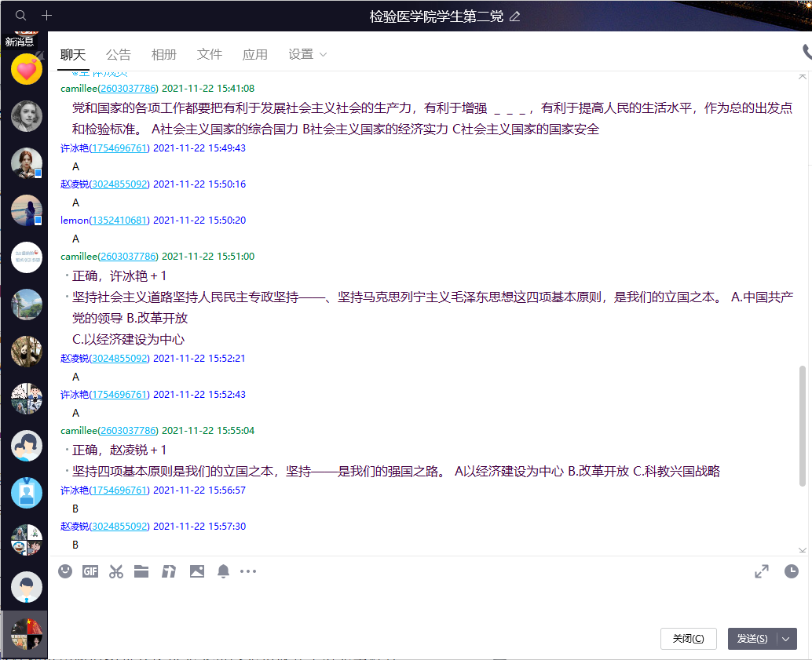Expand the 设置 dropdown menu
This screenshot has height=660, width=812.
click(307, 54)
